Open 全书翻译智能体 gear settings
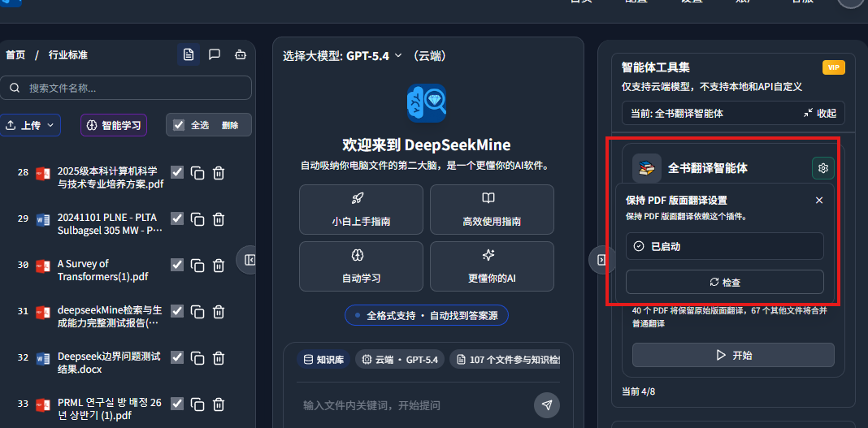Viewport: 868px width, 428px height. click(823, 168)
